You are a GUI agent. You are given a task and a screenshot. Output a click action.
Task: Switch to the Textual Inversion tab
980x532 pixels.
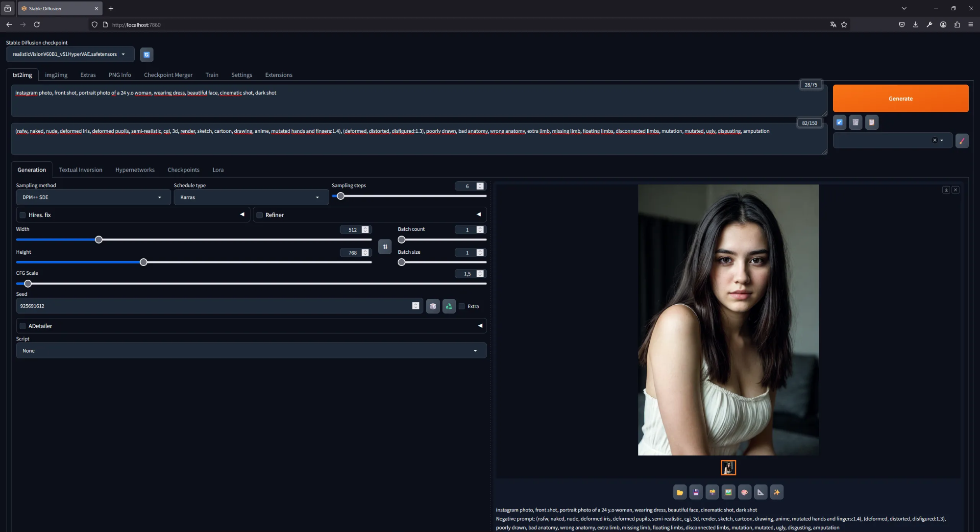81,170
